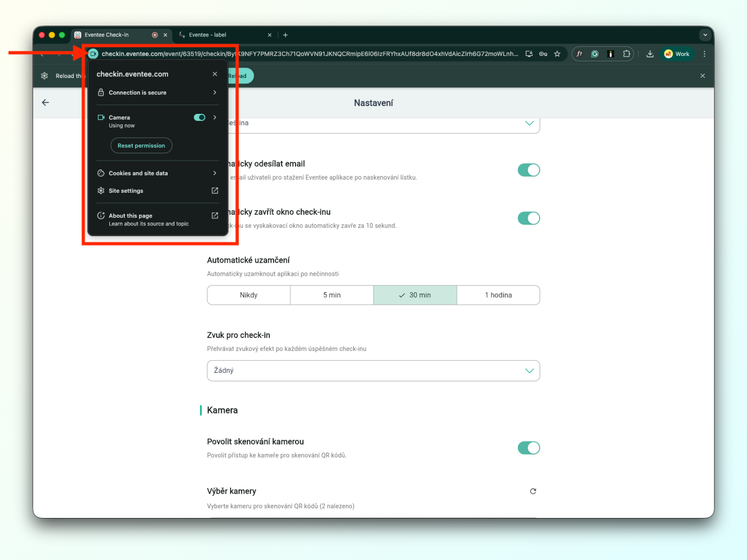
Task: Close the checkin.eventee.com site info popup
Action: pyautogui.click(x=215, y=74)
